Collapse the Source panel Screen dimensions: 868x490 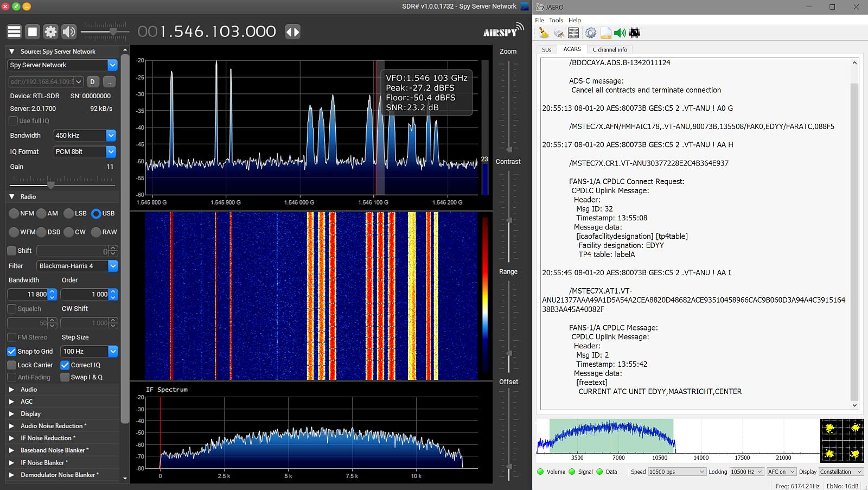tap(12, 52)
